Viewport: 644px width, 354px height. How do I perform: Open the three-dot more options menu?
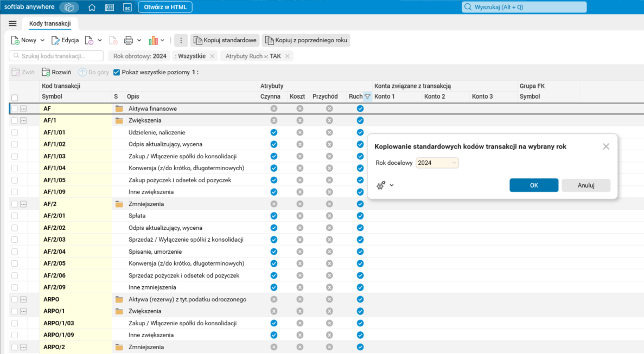(x=181, y=40)
